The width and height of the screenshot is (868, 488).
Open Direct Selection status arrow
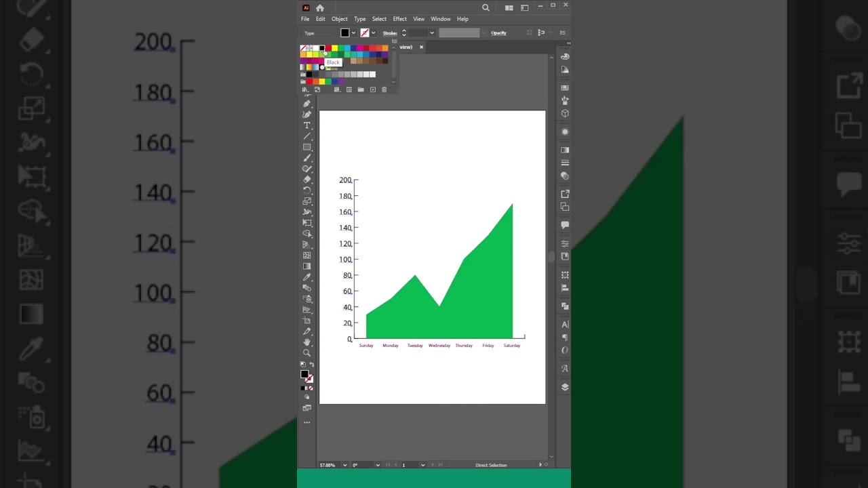coord(540,465)
